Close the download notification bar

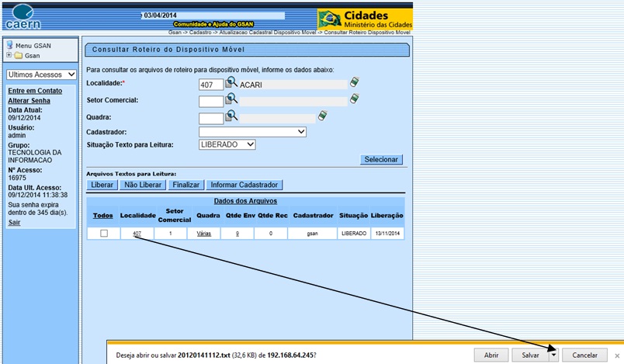617,355
